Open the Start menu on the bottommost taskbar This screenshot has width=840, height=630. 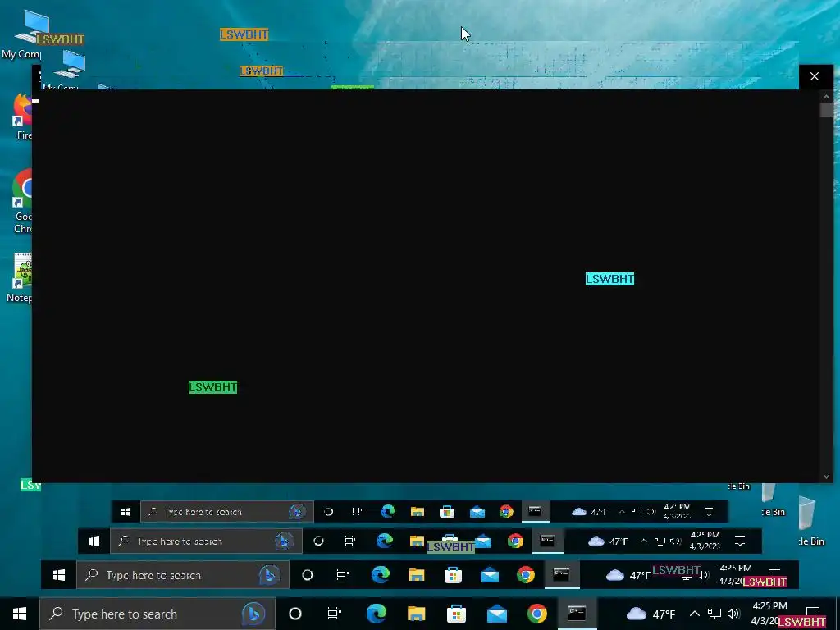pyautogui.click(x=20, y=614)
